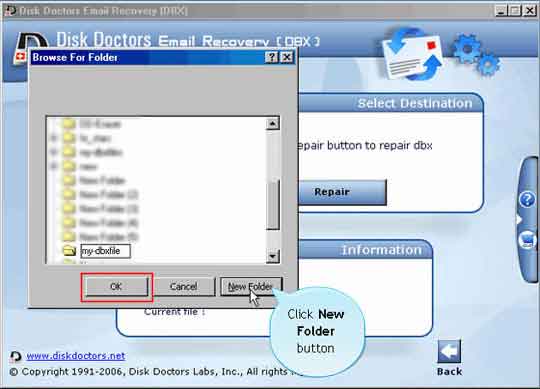Minimize the Disk Doctors Email Recovery window
The width and height of the screenshot is (540, 389).
tap(501, 11)
